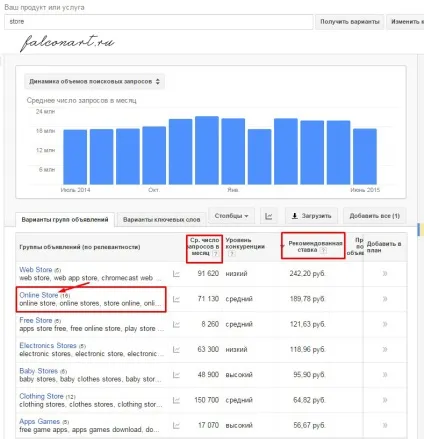Open trend chart icon for Clothing Store row
The image size is (424, 439).
point(176,400)
